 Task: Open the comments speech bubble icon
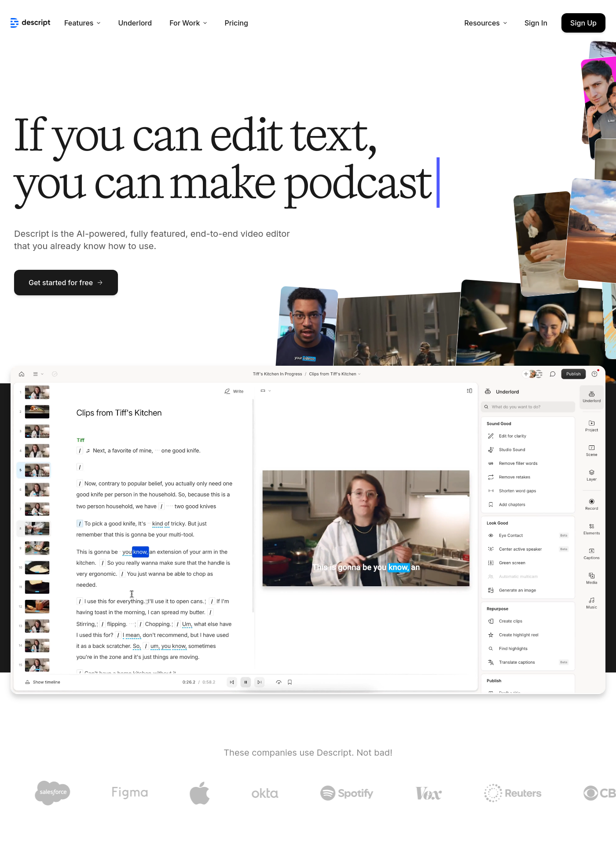point(553,374)
